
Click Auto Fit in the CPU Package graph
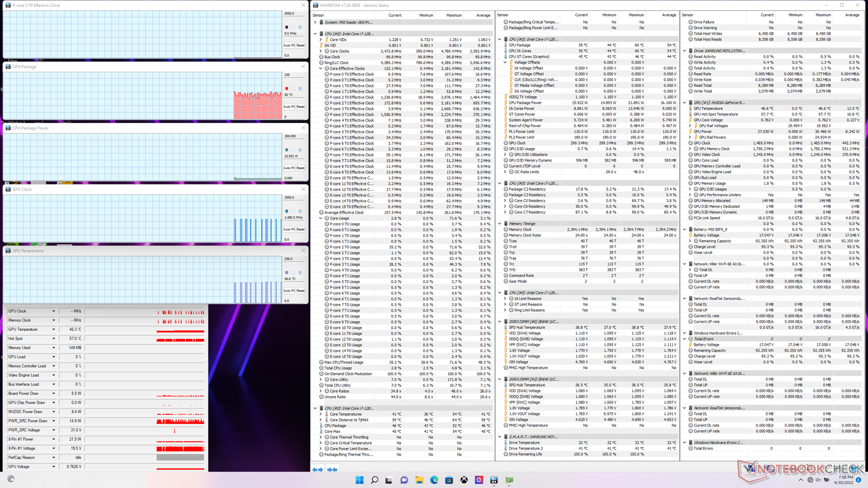289,107
